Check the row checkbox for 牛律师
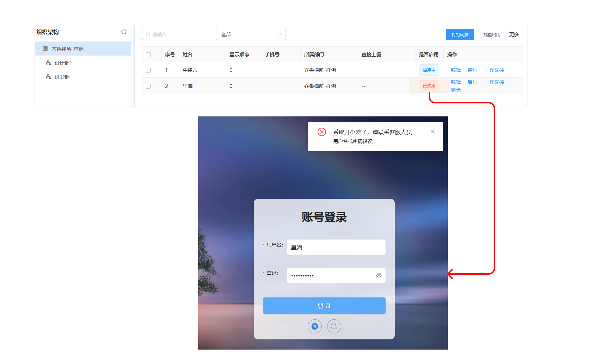This screenshot has height=364, width=594. click(148, 70)
